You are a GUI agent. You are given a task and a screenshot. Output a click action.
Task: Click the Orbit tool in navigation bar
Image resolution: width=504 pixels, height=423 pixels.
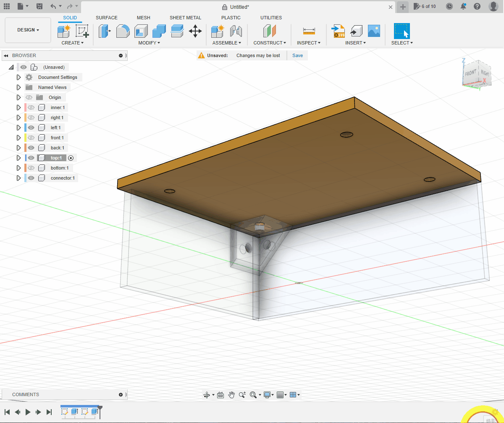(206, 395)
